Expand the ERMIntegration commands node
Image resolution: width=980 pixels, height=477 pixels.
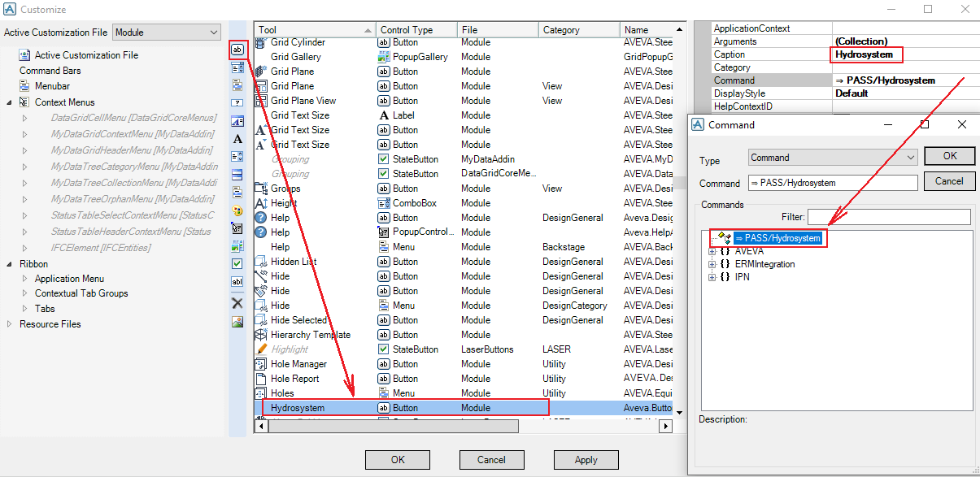tap(712, 265)
